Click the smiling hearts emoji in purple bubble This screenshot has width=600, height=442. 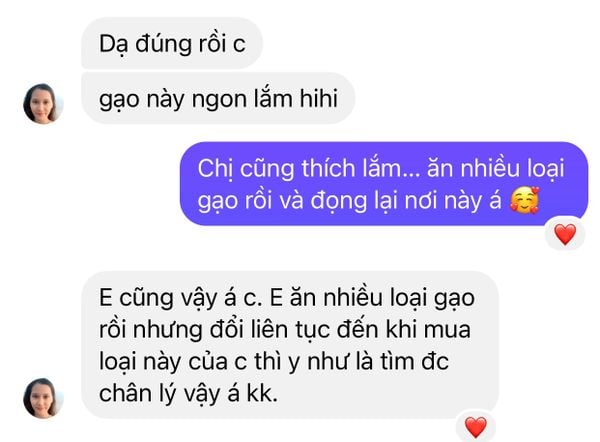pos(525,201)
